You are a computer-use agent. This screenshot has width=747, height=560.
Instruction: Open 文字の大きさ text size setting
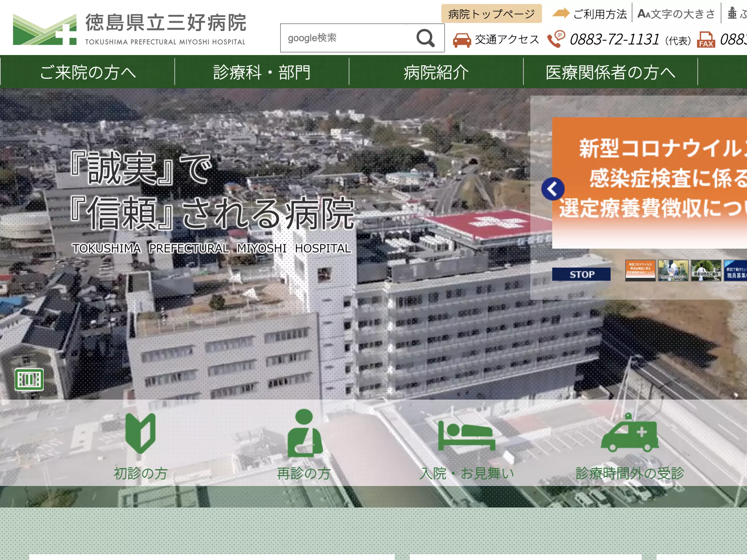(676, 14)
